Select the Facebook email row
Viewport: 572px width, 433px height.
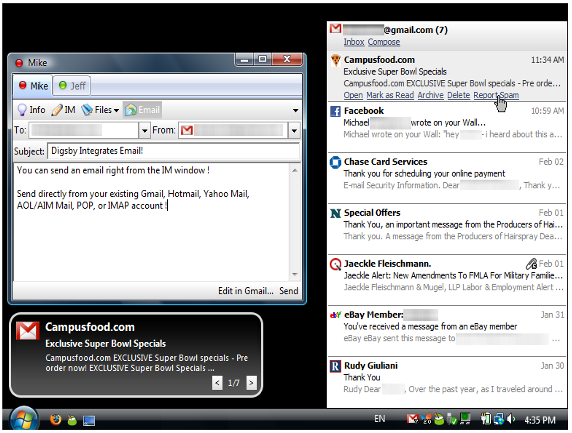[447, 127]
